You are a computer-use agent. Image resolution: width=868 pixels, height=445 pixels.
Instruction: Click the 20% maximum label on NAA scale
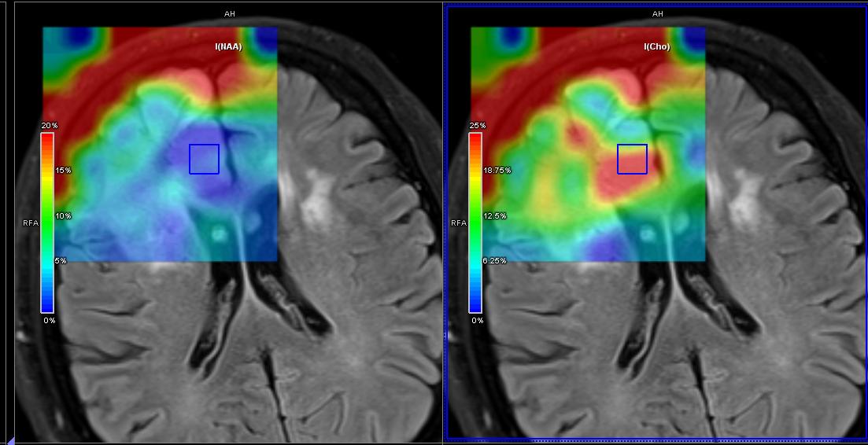(51, 126)
